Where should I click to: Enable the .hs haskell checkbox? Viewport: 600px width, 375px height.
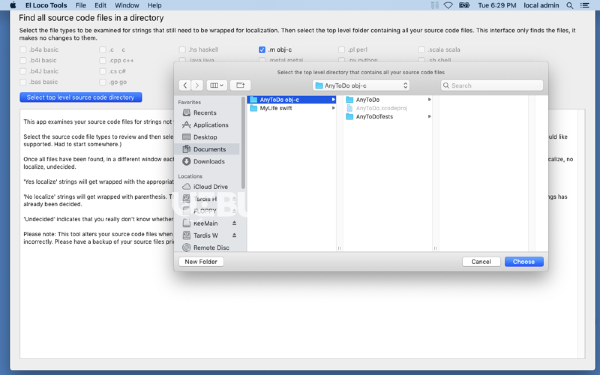pos(183,50)
